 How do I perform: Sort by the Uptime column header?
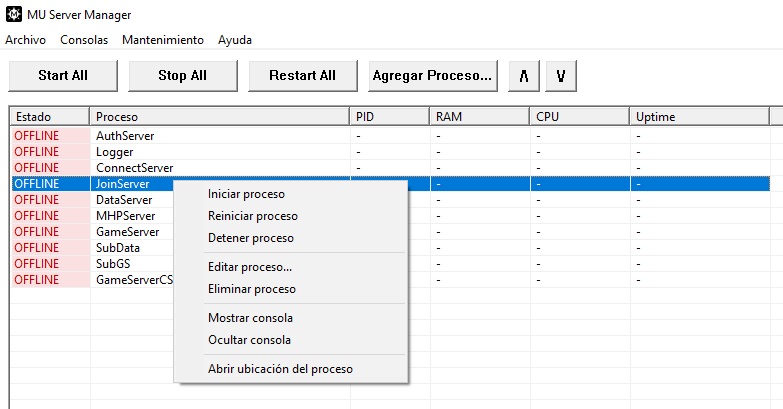pyautogui.click(x=699, y=117)
